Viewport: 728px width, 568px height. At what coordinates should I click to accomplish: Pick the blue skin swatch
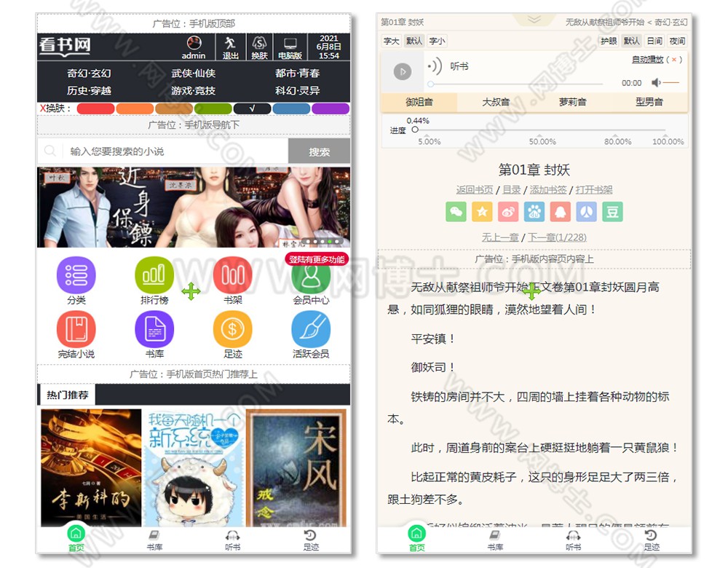(x=292, y=109)
